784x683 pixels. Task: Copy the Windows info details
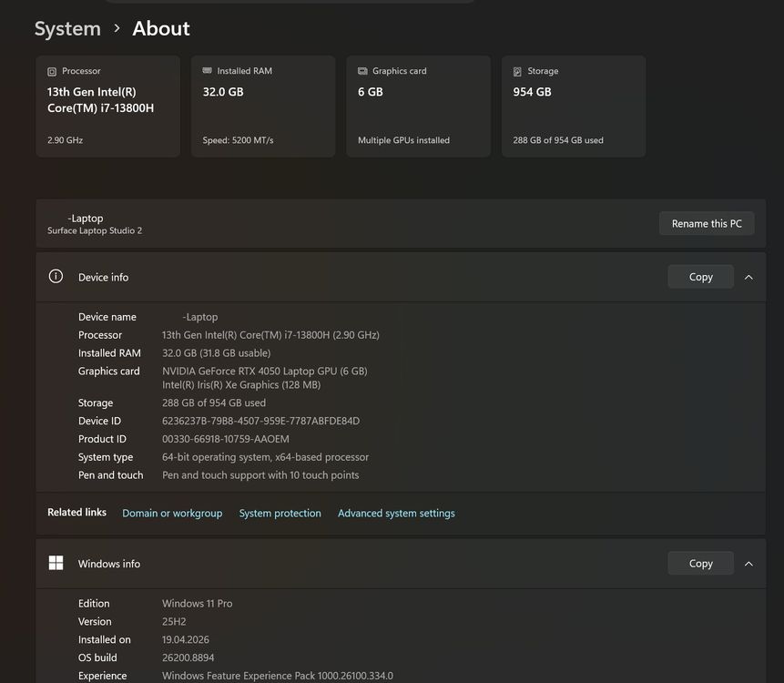pos(700,563)
